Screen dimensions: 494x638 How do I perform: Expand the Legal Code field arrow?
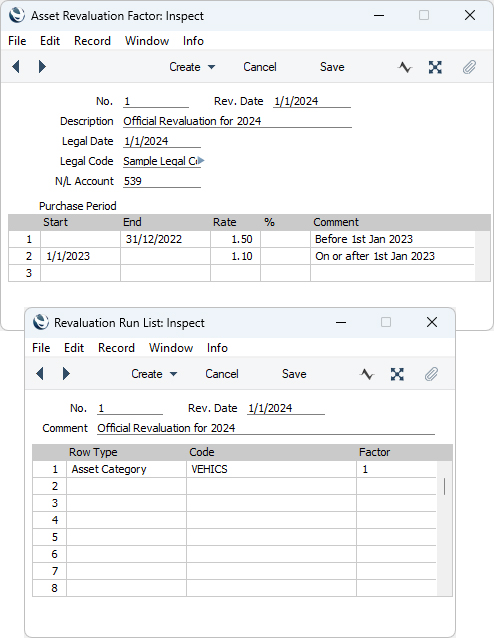pyautogui.click(x=201, y=161)
